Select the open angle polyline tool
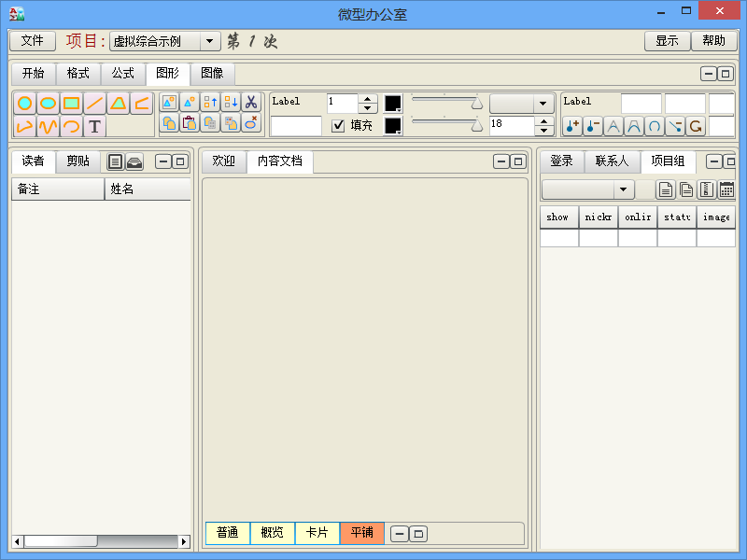747x560 pixels. click(142, 103)
